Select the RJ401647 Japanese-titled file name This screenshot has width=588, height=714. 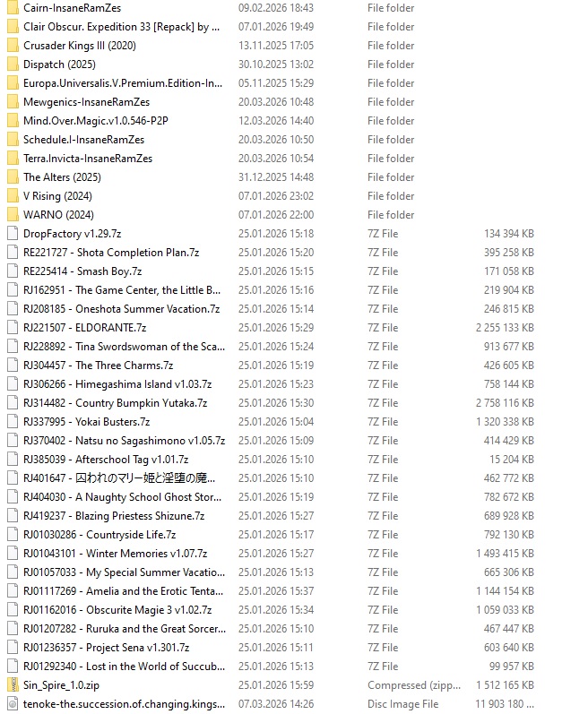click(x=119, y=478)
